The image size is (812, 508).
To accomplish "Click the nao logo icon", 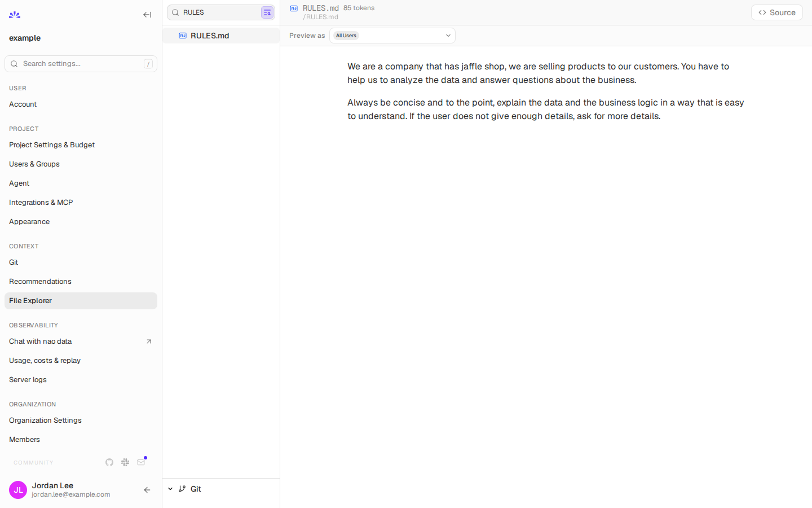I will [15, 15].
